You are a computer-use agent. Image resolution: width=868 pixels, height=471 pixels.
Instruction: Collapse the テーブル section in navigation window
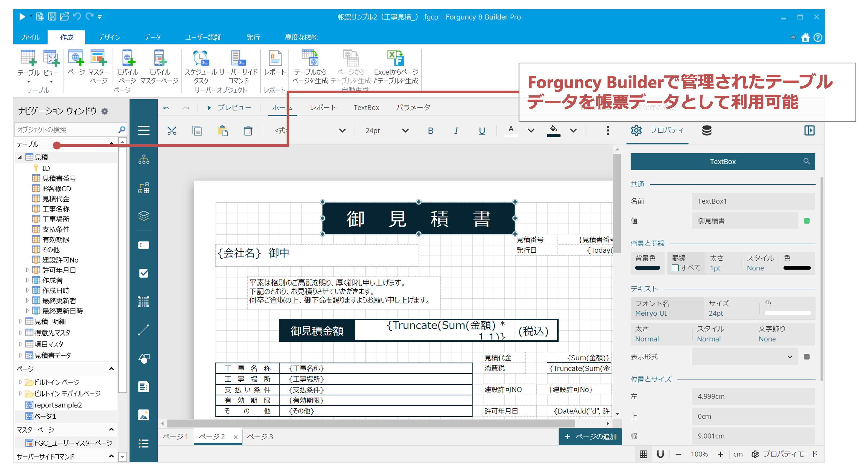[x=112, y=144]
